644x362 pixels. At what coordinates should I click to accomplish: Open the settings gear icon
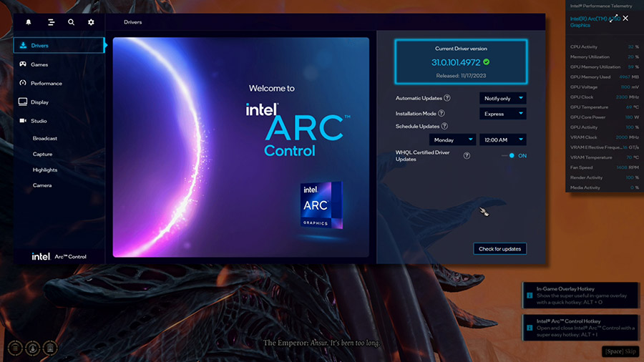pyautogui.click(x=91, y=22)
